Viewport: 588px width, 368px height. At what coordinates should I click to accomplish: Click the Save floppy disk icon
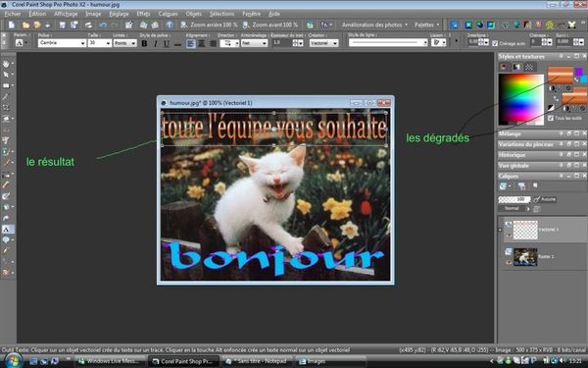[63, 25]
